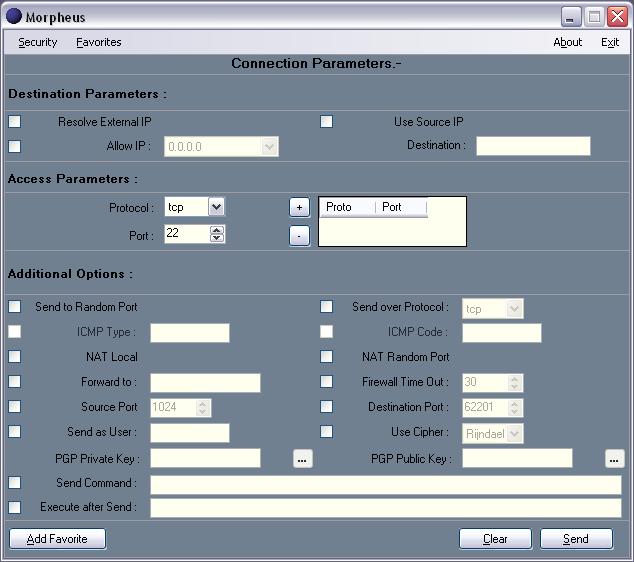
Task: Open the About menu item
Action: tap(567, 42)
